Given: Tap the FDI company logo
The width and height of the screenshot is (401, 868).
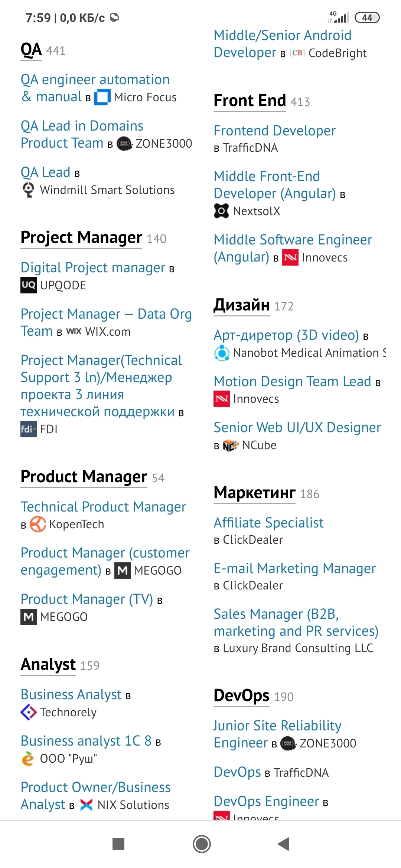Looking at the screenshot, I should tap(29, 429).
